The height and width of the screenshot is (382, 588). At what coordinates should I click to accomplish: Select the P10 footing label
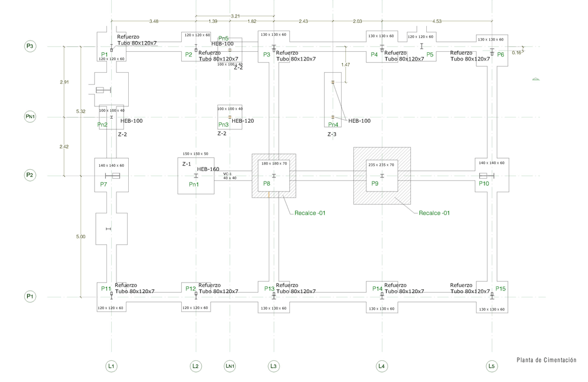(484, 184)
